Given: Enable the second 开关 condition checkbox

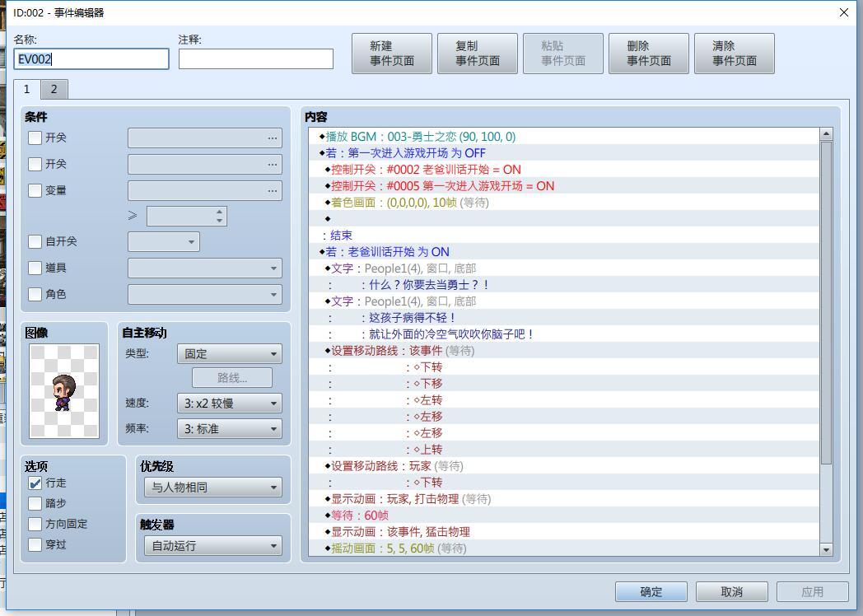Looking at the screenshot, I should coord(35,164).
